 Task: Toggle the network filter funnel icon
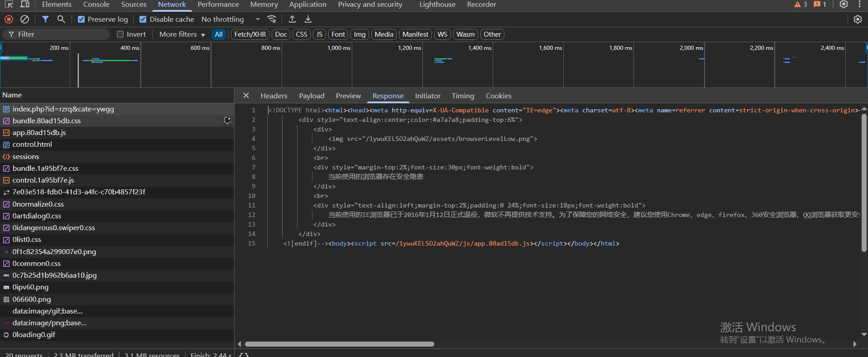pos(45,19)
